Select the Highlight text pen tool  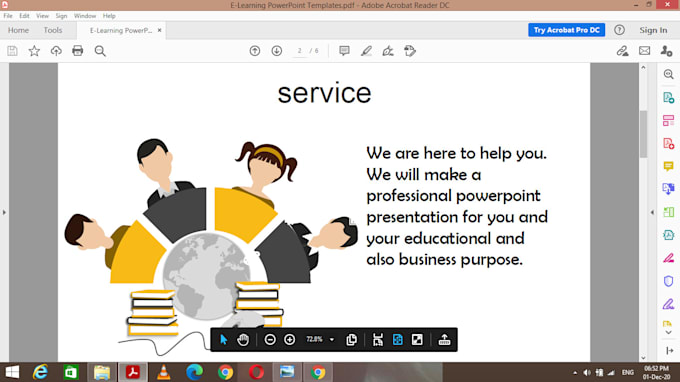366,51
